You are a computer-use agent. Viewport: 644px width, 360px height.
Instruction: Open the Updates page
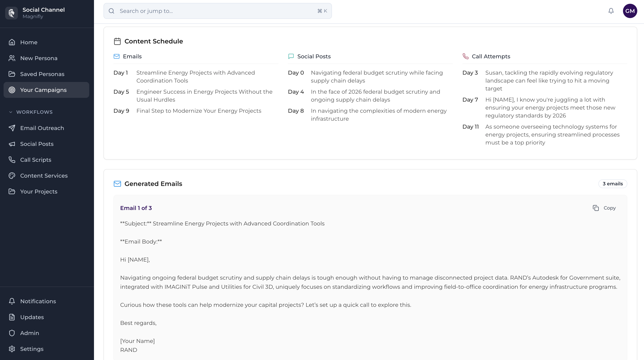tap(32, 317)
